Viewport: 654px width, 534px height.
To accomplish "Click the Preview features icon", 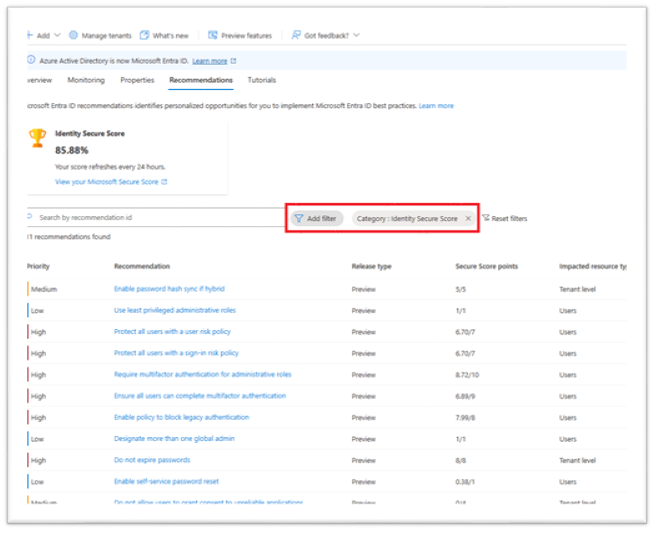I will click(213, 35).
